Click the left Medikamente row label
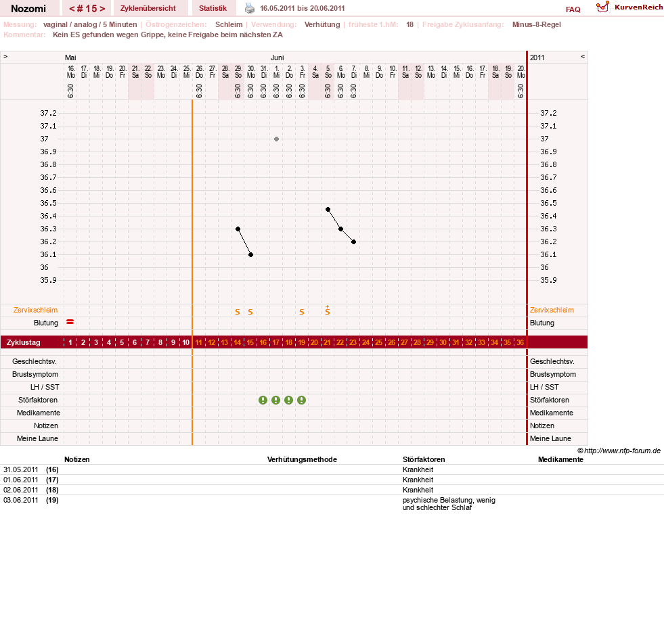This screenshot has height=644, width=664. [x=39, y=413]
